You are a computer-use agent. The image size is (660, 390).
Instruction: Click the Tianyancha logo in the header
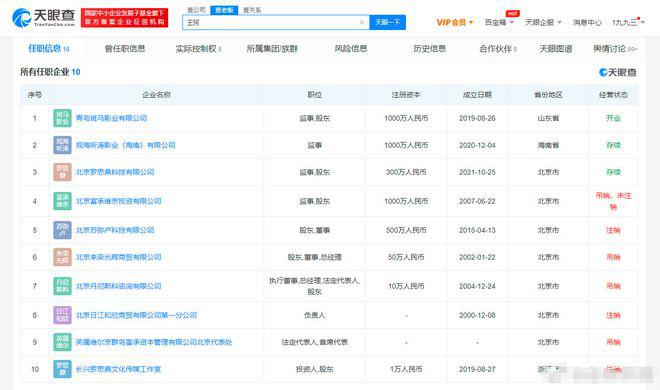(43, 18)
